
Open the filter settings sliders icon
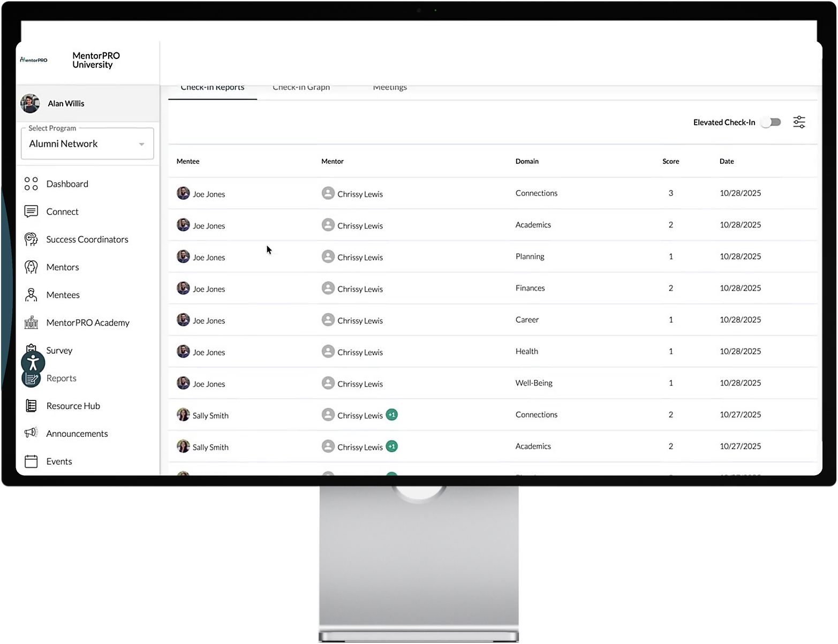(x=799, y=122)
